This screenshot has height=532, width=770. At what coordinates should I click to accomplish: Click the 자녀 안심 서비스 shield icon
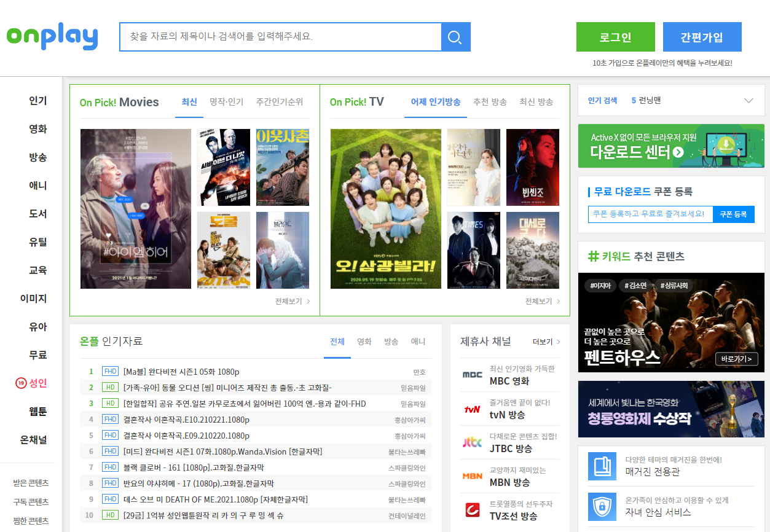coord(602,506)
